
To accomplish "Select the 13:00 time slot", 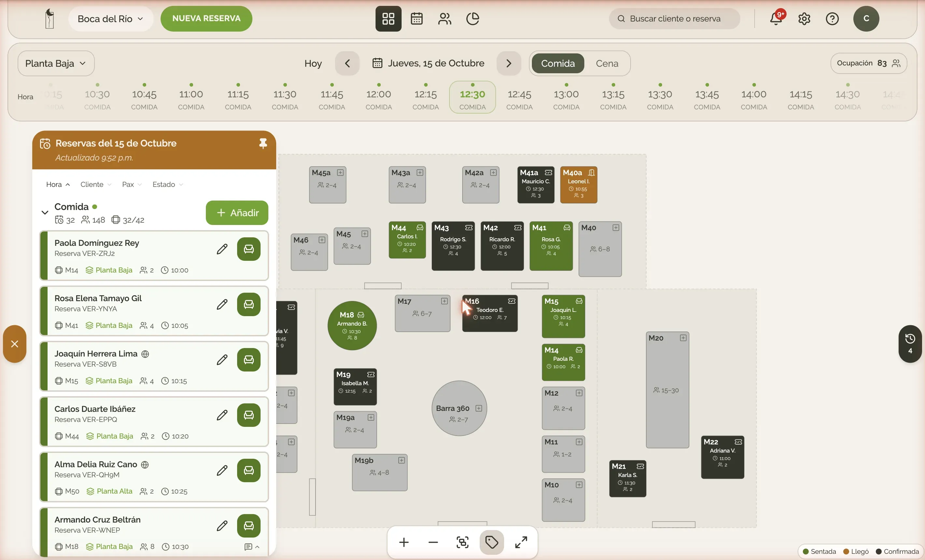I will tap(566, 97).
